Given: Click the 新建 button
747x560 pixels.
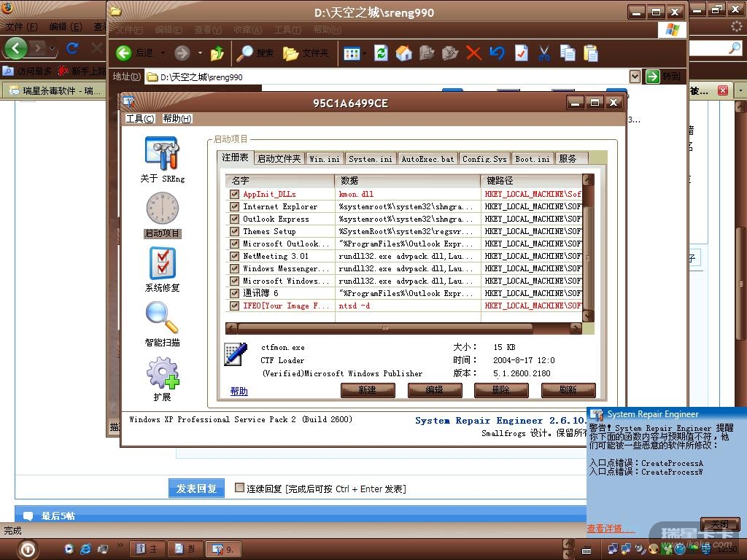Looking at the screenshot, I should pyautogui.click(x=368, y=390).
